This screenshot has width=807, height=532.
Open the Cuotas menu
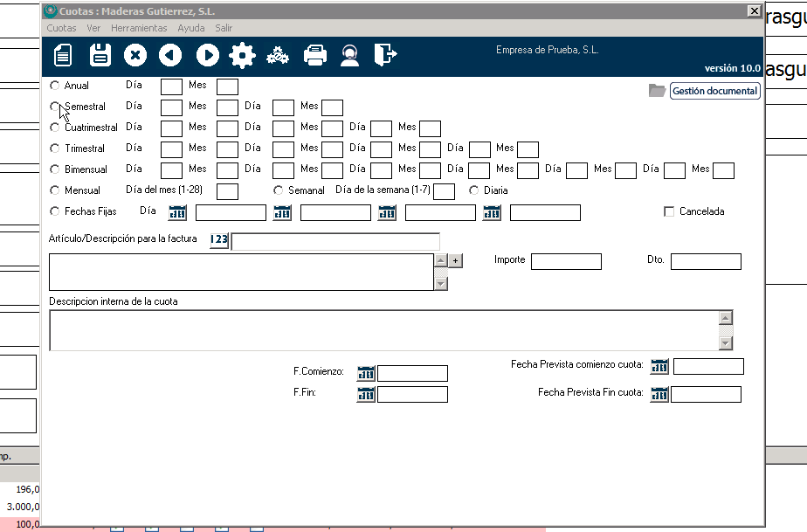[x=61, y=28]
